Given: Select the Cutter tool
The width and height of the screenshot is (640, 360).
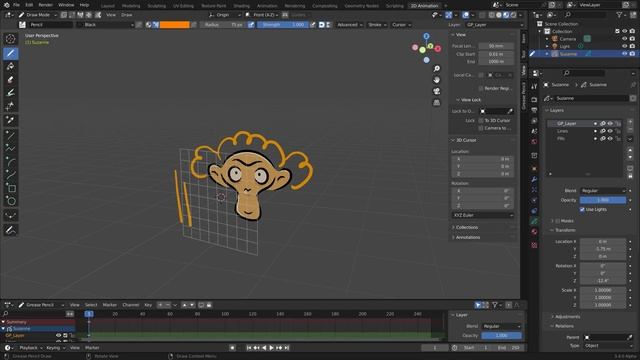Looking at the screenshot, I should (11, 107).
